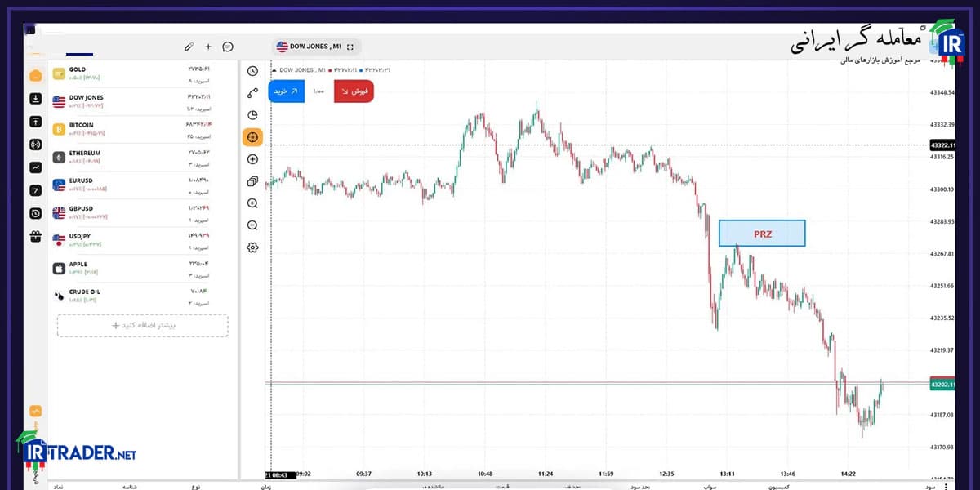This screenshot has height=490, width=980.
Task: Open the stacked layers chart tool
Action: click(x=252, y=181)
